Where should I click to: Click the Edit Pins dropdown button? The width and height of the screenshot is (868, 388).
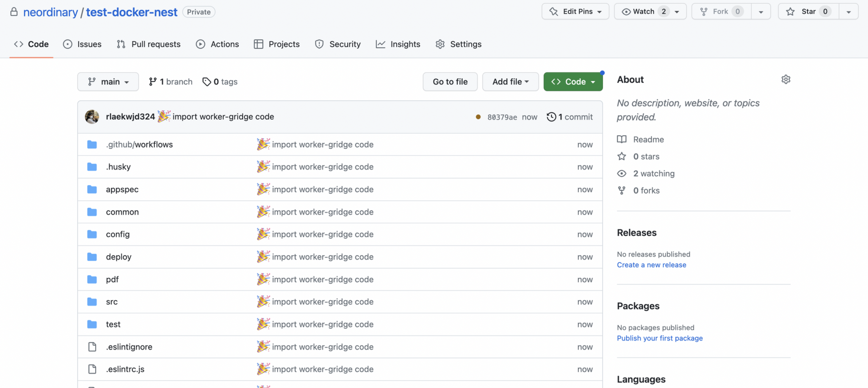575,11
